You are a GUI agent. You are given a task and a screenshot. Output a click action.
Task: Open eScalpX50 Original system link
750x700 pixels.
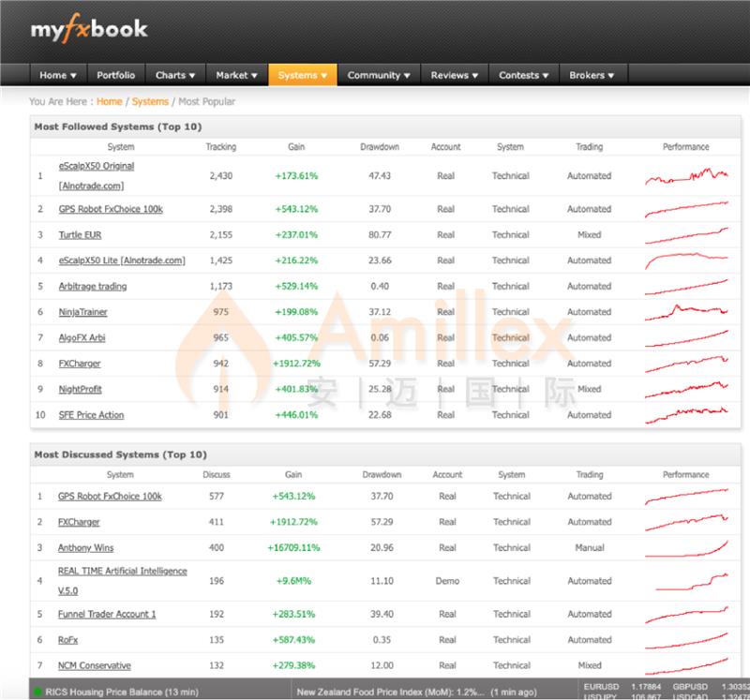[x=97, y=166]
